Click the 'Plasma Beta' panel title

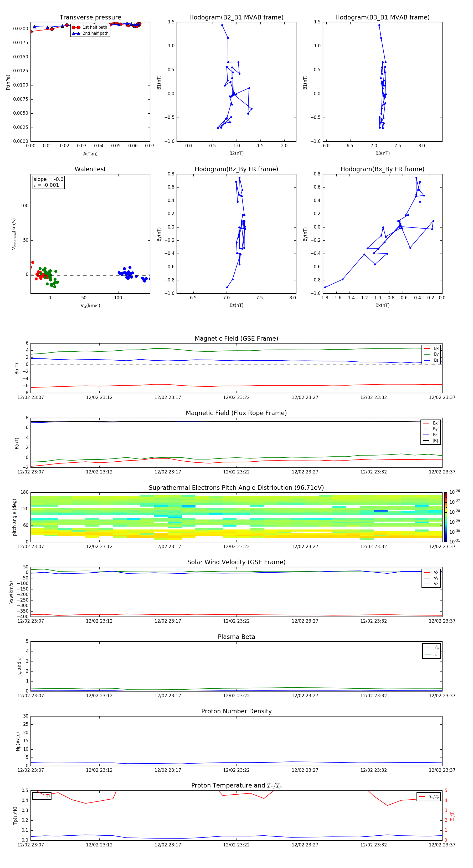pyautogui.click(x=236, y=637)
